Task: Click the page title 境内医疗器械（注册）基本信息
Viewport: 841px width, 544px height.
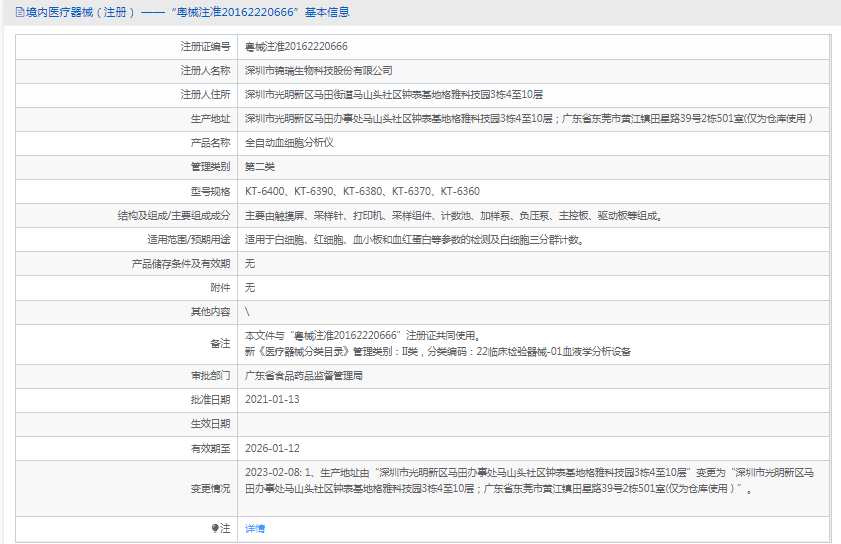Action: (x=187, y=12)
